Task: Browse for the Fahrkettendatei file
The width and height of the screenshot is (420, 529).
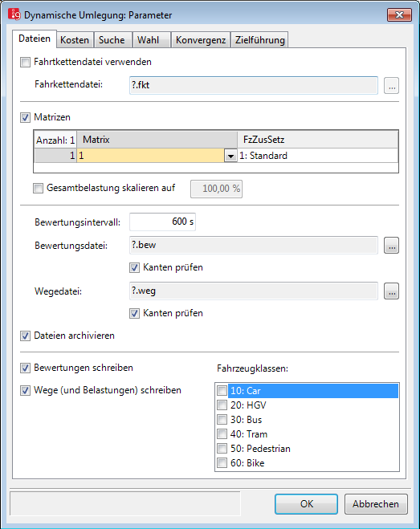Action: pos(391,85)
